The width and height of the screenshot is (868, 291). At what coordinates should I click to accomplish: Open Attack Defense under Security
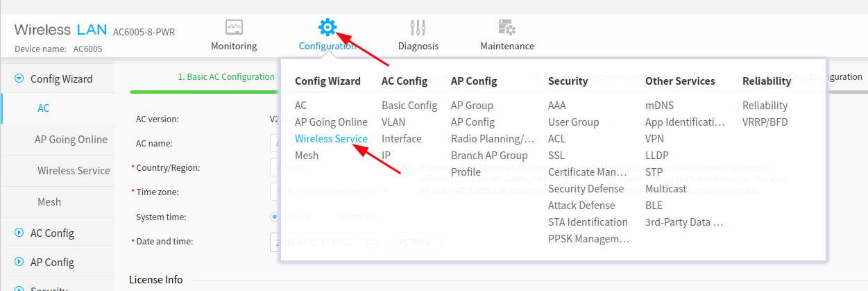pyautogui.click(x=581, y=206)
